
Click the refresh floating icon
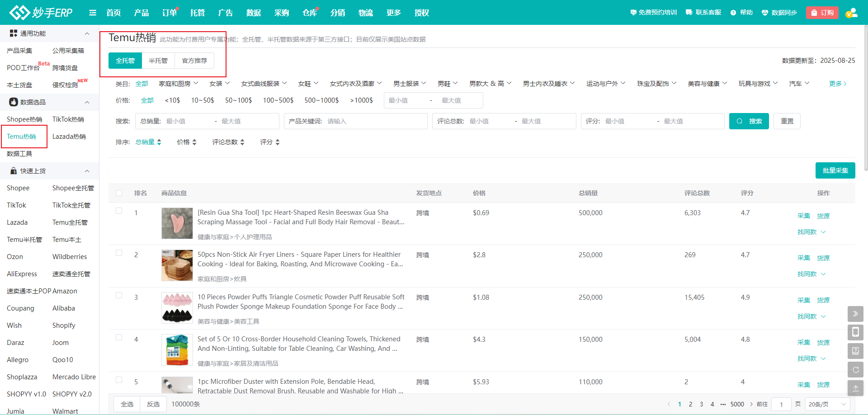tap(855, 369)
